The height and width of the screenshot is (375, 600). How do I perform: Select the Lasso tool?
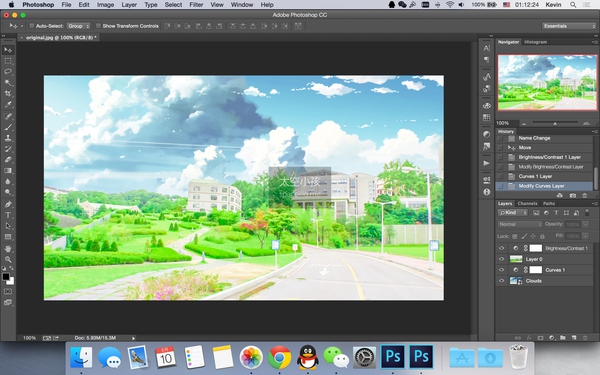tap(8, 72)
